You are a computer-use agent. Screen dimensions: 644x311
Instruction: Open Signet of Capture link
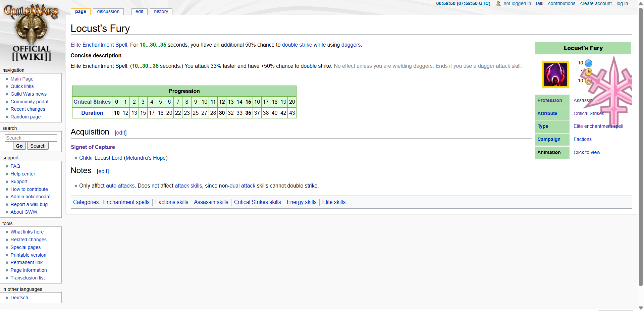tap(93, 147)
